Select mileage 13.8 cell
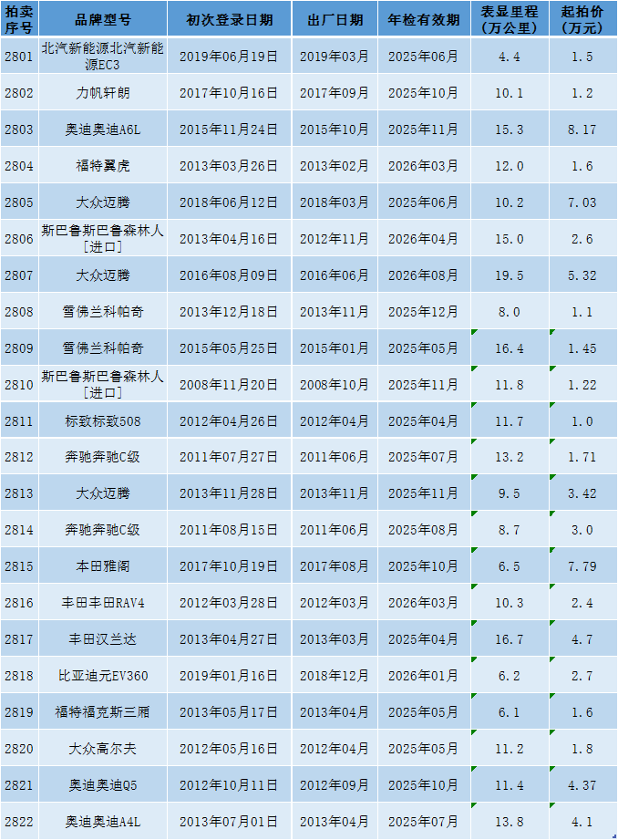 point(510,821)
